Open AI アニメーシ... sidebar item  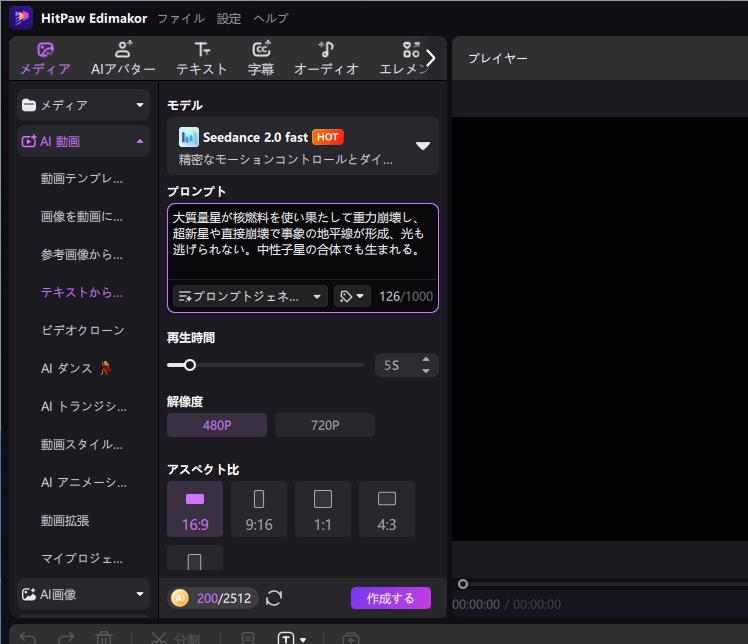(x=84, y=482)
